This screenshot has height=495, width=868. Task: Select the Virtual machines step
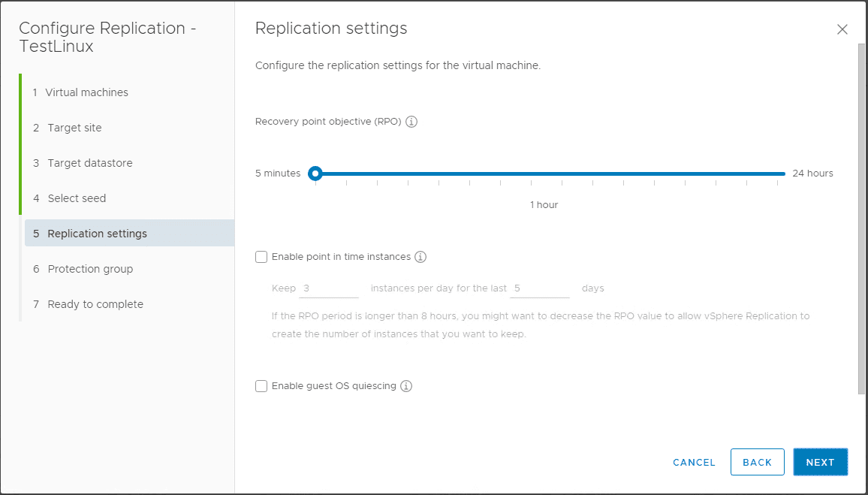pos(87,92)
